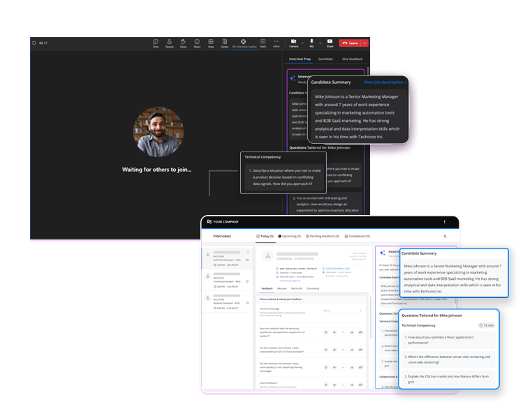Switch to the Feedback tab
The height and width of the screenshot is (414, 532).
(267, 288)
